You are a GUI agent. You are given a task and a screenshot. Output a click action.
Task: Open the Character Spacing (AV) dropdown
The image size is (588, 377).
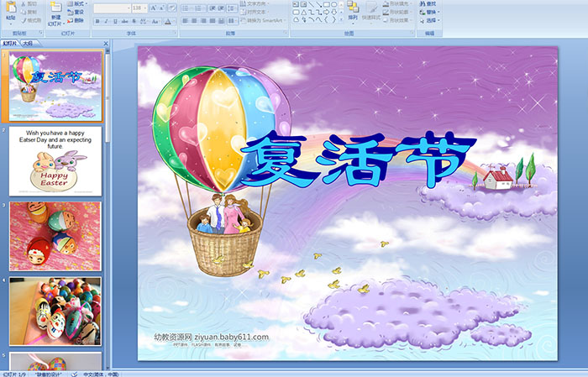[x=144, y=21]
